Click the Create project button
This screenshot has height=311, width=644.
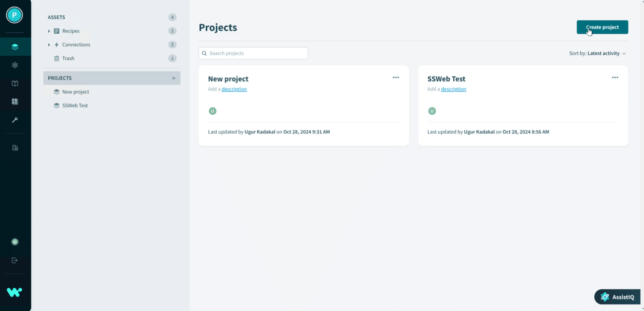(602, 27)
